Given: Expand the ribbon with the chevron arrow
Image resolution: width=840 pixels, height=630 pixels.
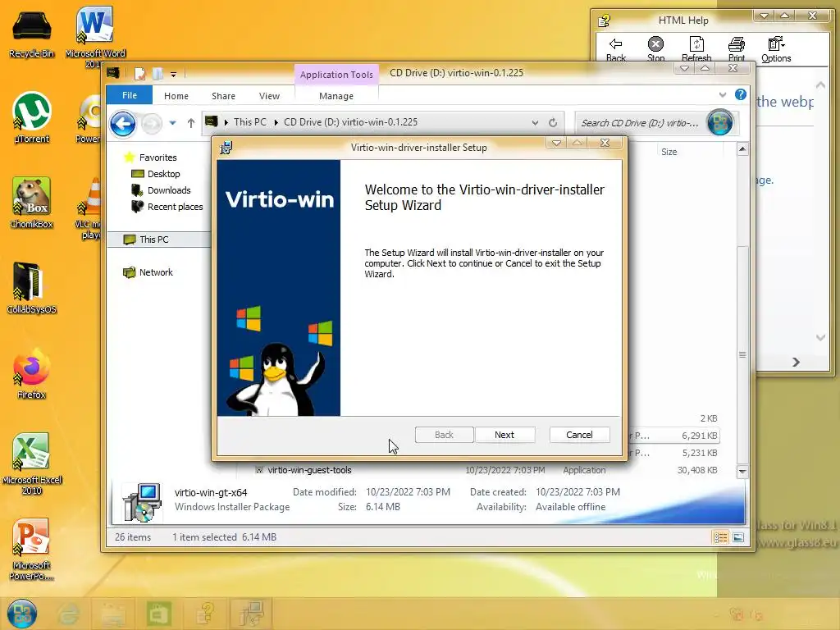Looking at the screenshot, I should (722, 95).
